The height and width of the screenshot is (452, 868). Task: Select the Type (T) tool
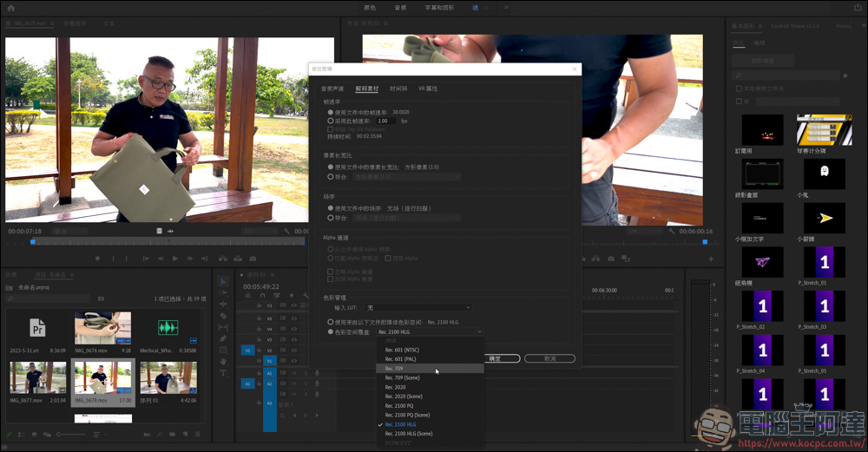(x=223, y=373)
